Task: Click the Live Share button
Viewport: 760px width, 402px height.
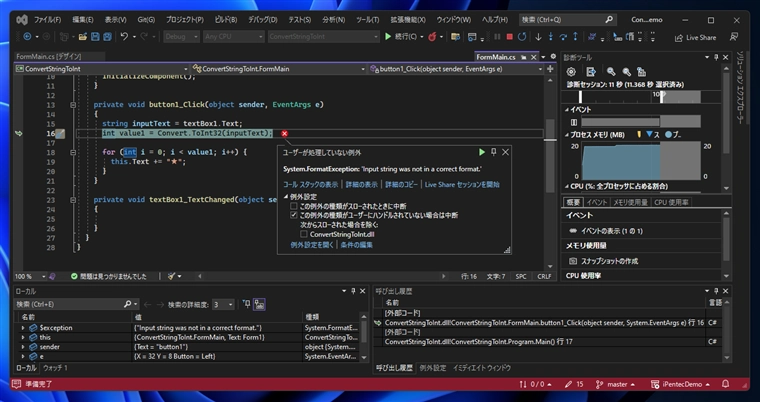Action: 695,37
